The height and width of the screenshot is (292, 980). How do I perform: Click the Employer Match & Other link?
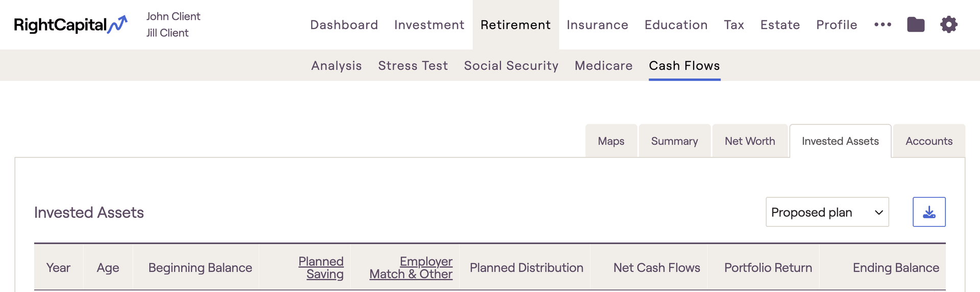tap(411, 268)
